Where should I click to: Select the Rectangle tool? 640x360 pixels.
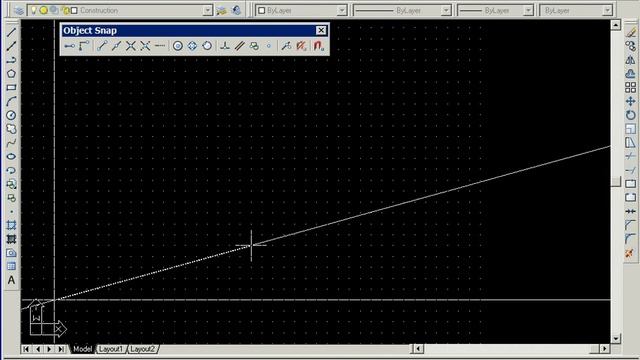pos(11,88)
